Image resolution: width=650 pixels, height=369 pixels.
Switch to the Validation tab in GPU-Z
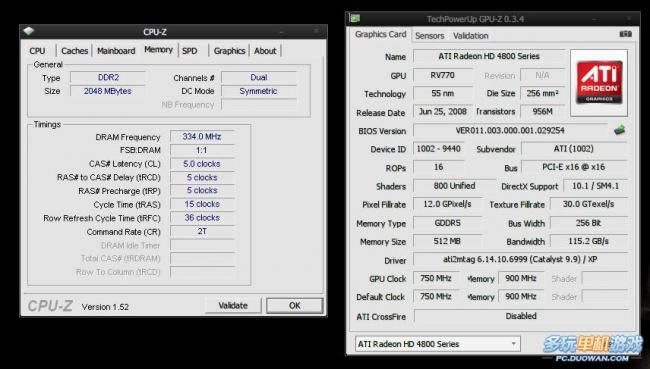471,36
